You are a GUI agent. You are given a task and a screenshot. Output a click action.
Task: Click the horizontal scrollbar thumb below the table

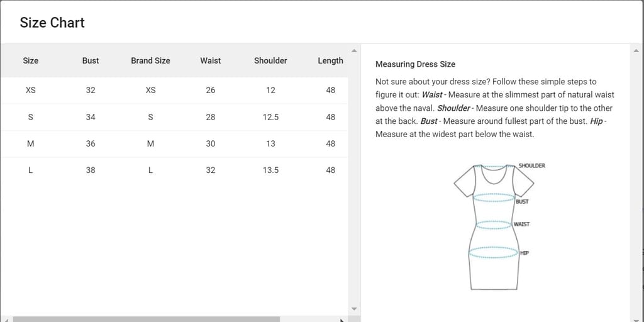coord(146,319)
